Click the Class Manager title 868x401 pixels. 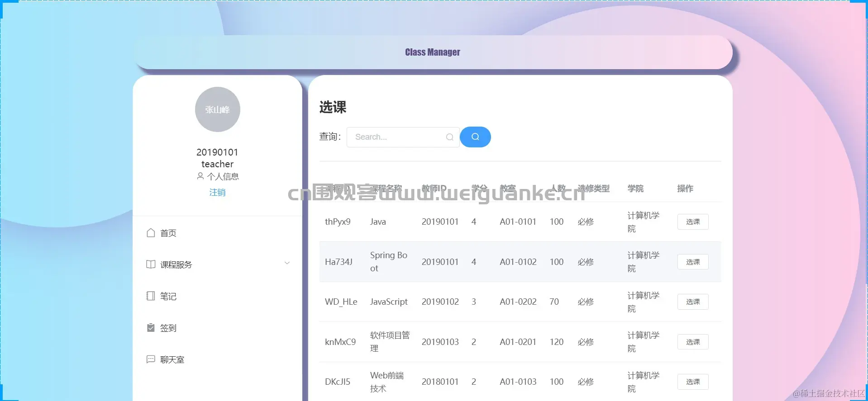(433, 52)
